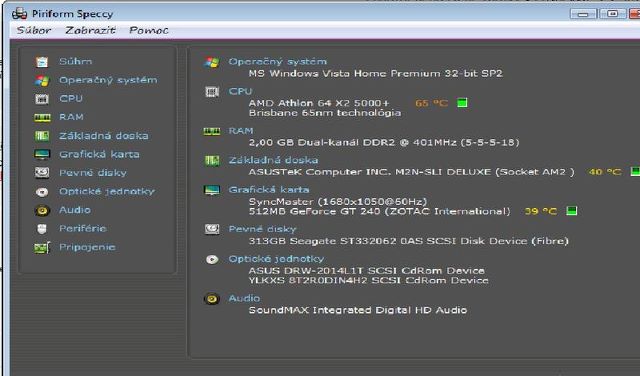Viewport: 640px width, 376px height.
Task: Click ASUSTeK M2N-SLI DELUXE text
Action: [x=411, y=172]
